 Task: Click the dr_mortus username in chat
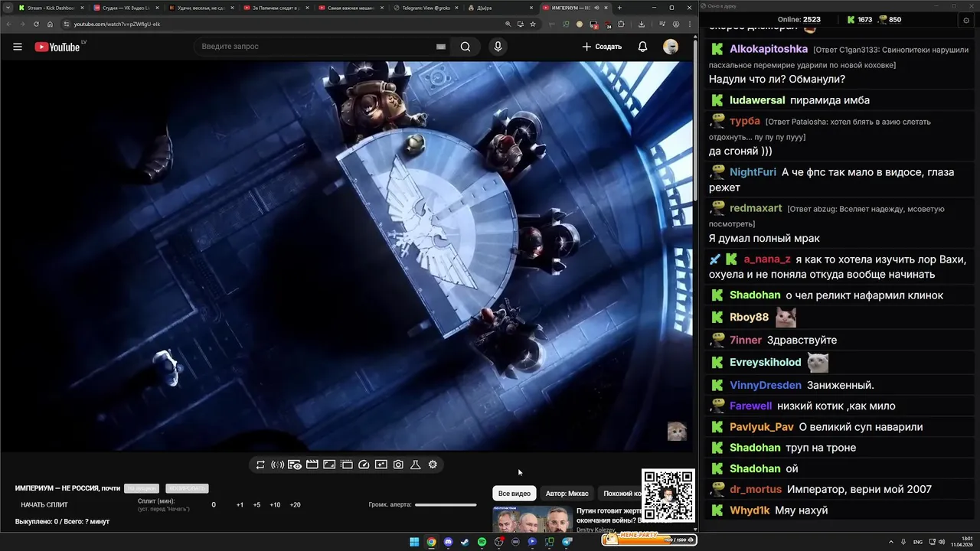point(756,489)
